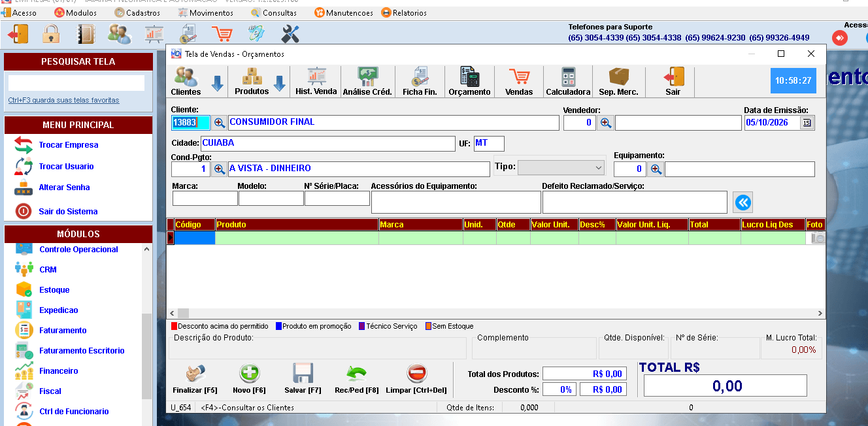Expand the arrow next to Produtos
Viewport: 868px width, 426px height.
tap(279, 83)
